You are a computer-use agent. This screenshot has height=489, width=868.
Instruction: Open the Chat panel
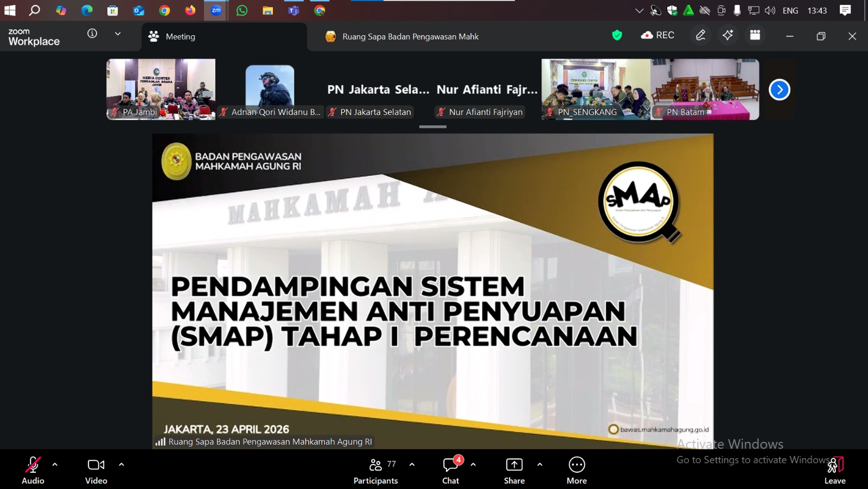click(x=451, y=470)
